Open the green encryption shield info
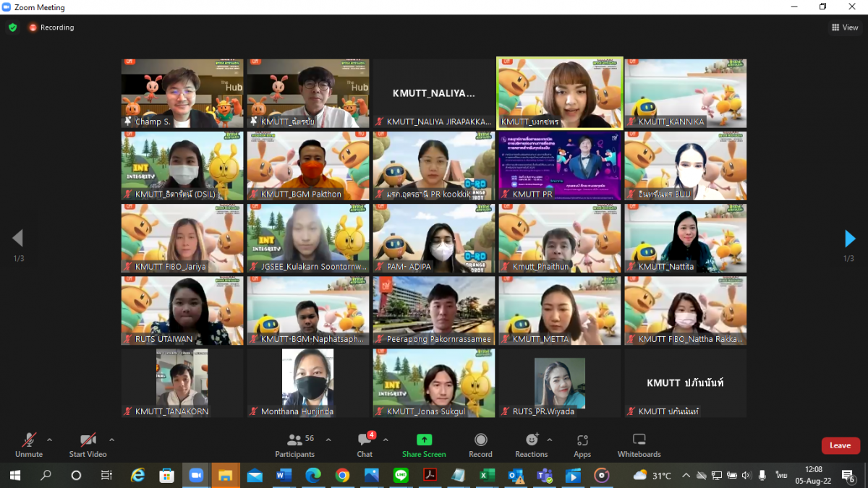Viewport: 868px width, 488px height. [12, 27]
